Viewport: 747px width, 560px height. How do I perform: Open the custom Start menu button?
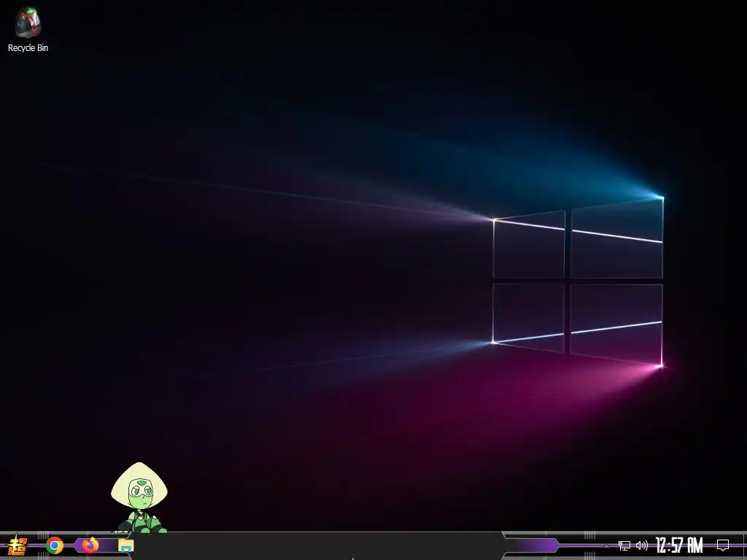(18, 545)
